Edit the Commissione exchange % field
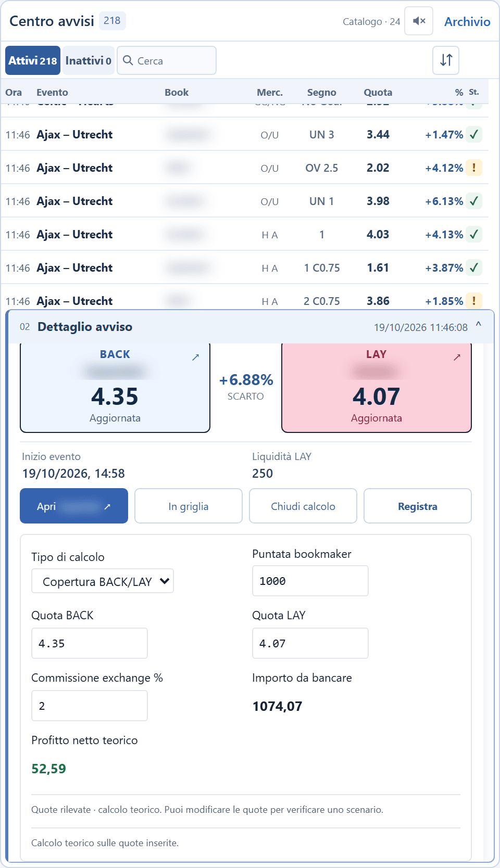500x868 pixels. pos(90,706)
